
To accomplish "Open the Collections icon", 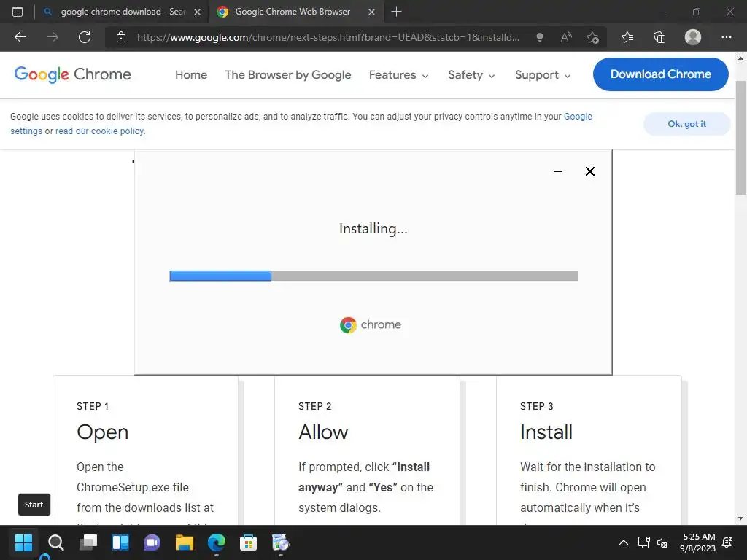I will pos(659,37).
